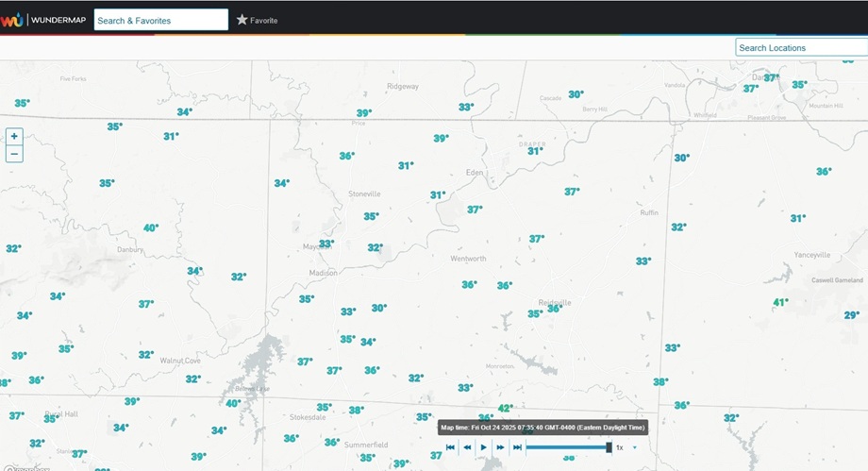
Task: Click the Favorite star icon
Action: pos(242,20)
